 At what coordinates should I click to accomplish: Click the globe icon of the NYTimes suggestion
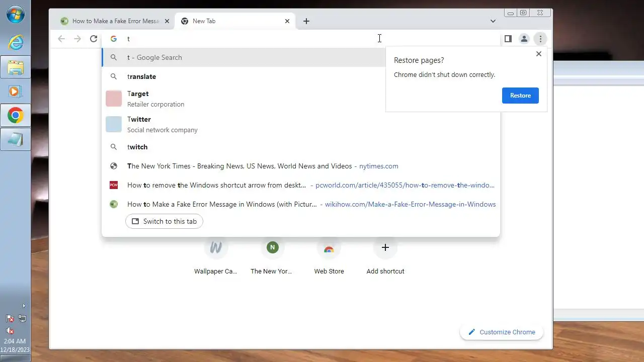point(114,166)
